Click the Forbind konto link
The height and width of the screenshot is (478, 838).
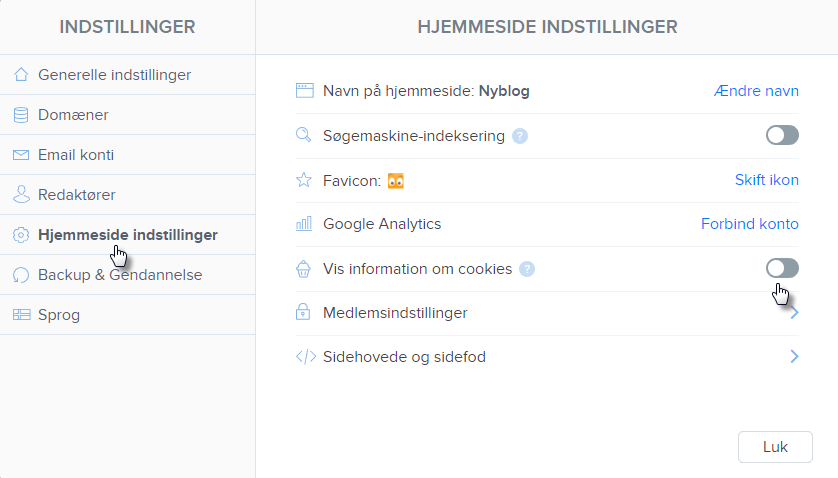(x=749, y=224)
